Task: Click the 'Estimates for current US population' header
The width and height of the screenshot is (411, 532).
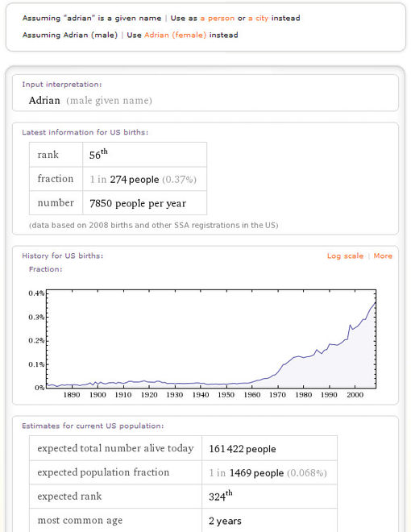Action: click(x=93, y=426)
